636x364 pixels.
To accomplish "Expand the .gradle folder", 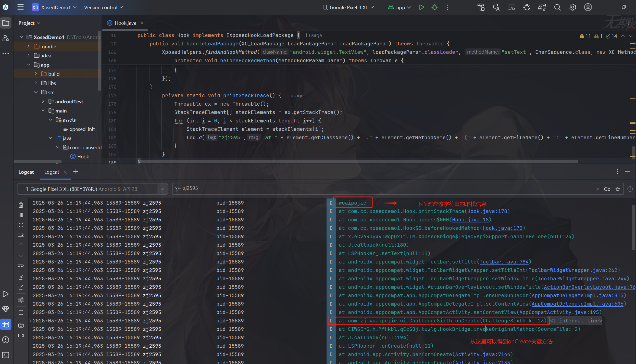I will pos(29,46).
